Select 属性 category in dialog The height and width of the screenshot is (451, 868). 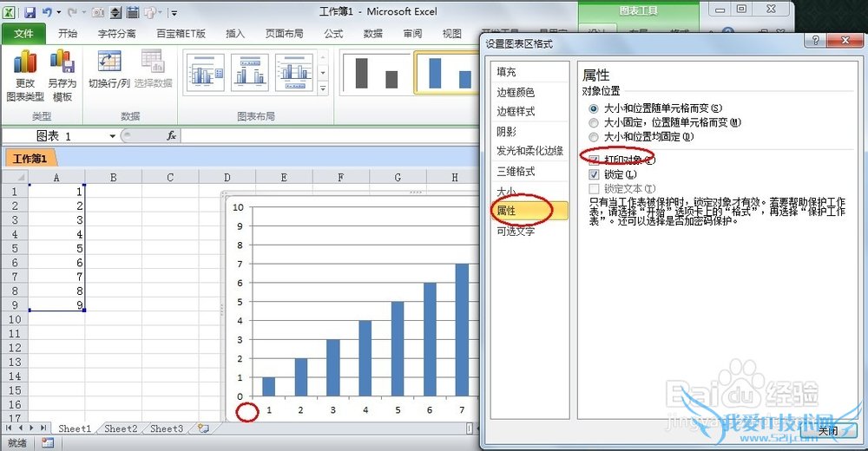(529, 211)
